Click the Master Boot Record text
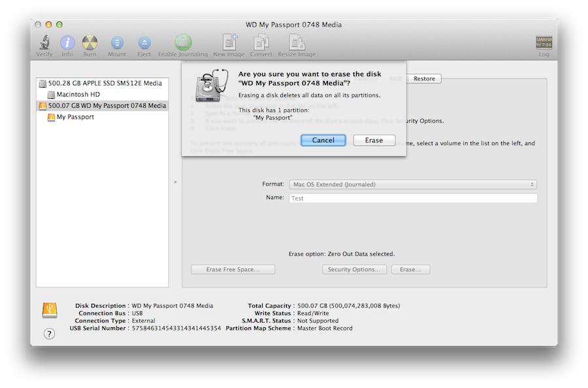Screen dimensions: 588x388 click(x=325, y=329)
